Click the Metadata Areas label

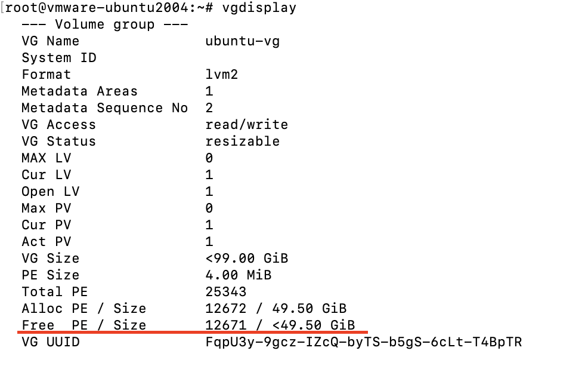click(79, 91)
